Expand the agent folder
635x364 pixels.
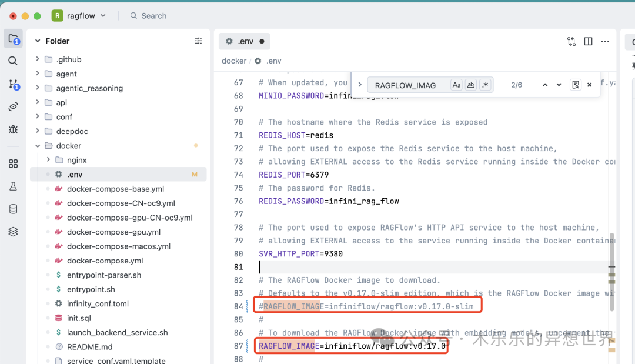[x=38, y=74]
